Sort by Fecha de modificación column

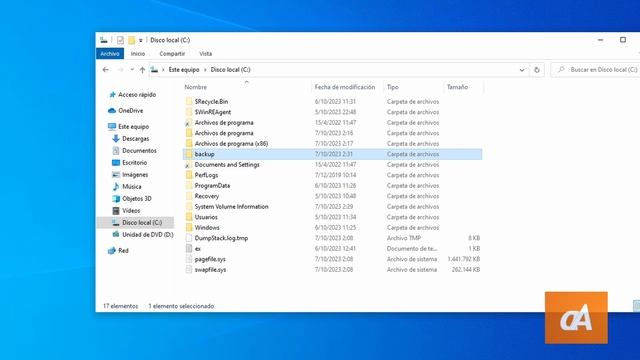point(345,87)
